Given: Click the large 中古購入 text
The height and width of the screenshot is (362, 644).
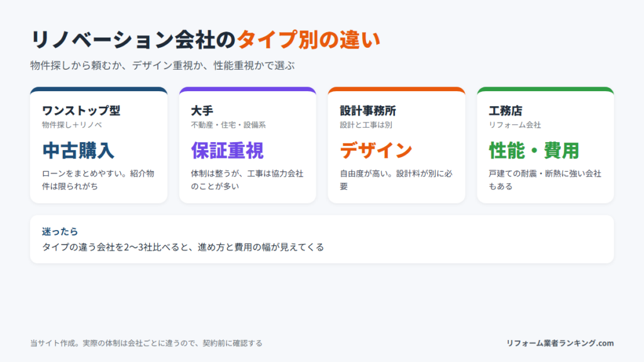Looking at the screenshot, I should (x=78, y=151).
